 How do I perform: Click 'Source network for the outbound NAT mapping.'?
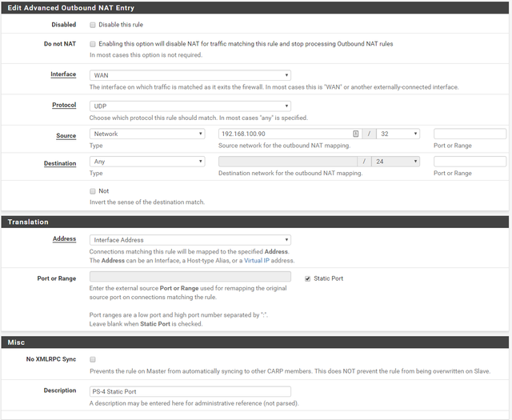285,146
